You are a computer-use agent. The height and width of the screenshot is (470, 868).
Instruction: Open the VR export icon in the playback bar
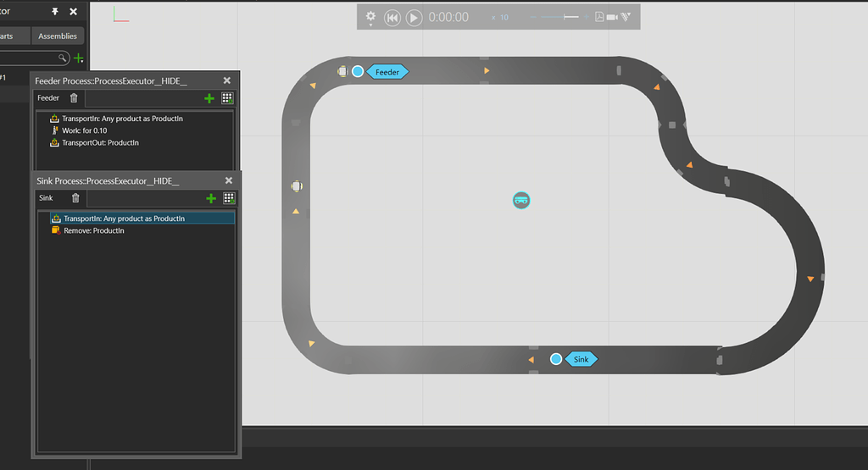[x=626, y=17]
